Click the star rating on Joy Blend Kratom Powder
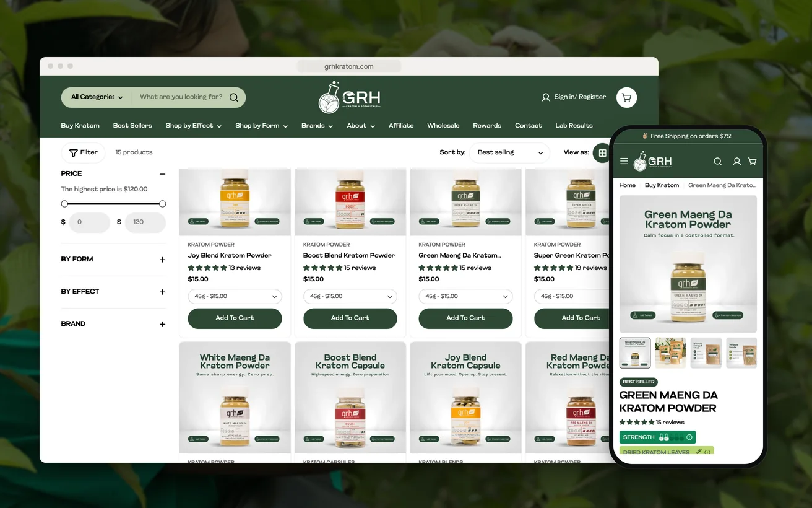The height and width of the screenshot is (508, 812). click(x=207, y=268)
